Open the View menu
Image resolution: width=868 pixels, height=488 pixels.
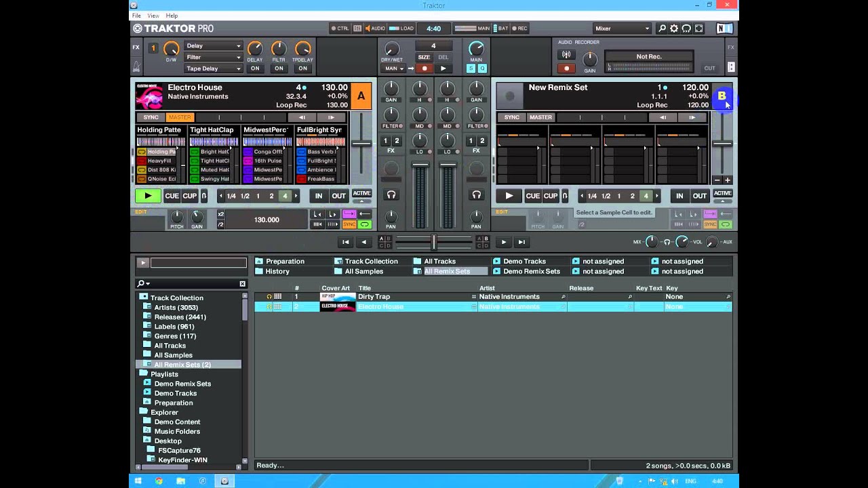point(153,16)
